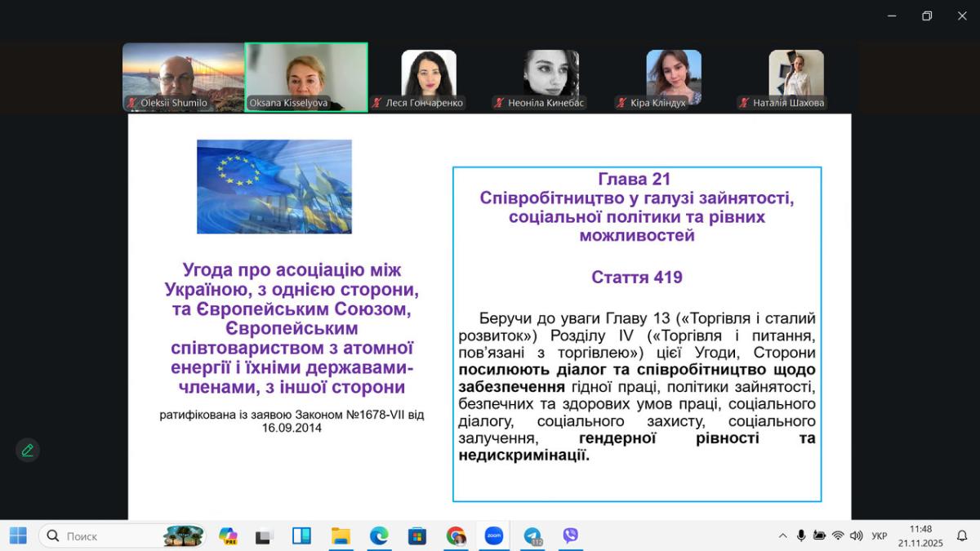
Task: Expand hidden system tray icons chevron
Action: (782, 536)
